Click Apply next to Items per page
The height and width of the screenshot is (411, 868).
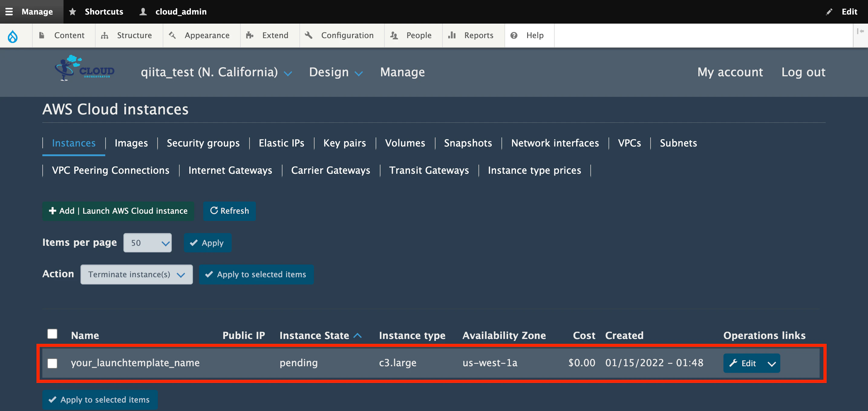pyautogui.click(x=207, y=243)
